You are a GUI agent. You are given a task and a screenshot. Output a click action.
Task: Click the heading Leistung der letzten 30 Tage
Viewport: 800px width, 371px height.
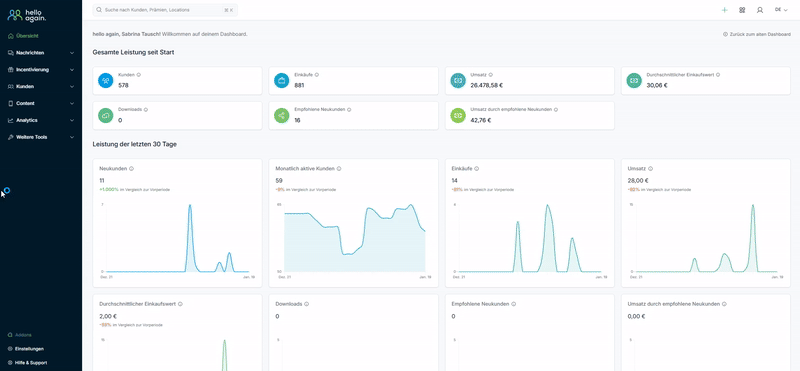135,144
